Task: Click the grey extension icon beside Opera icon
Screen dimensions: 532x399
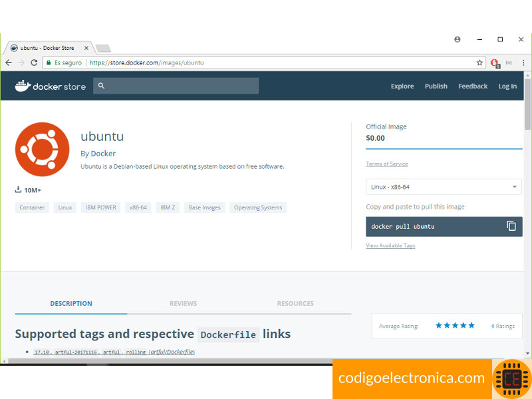Action: tap(509, 63)
